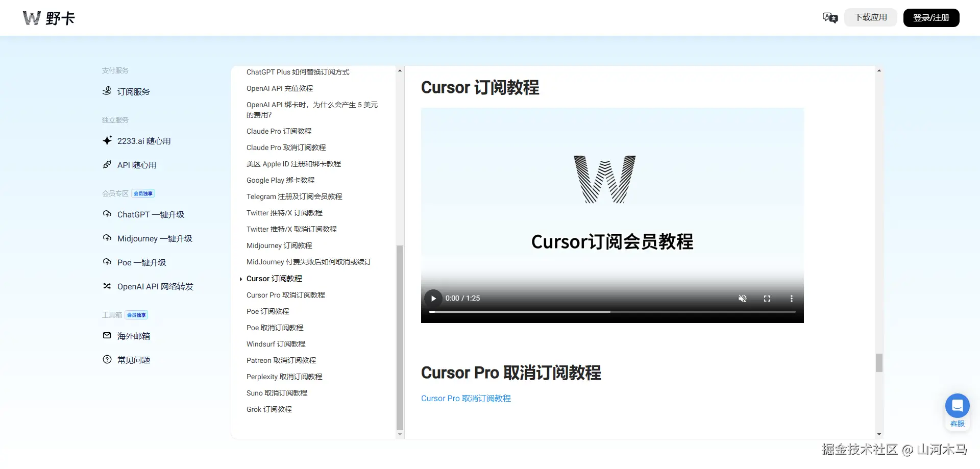Image resolution: width=980 pixels, height=469 pixels.
Task: Click the shuffle icon for OpenAI API 网络转发
Action: pyautogui.click(x=107, y=286)
